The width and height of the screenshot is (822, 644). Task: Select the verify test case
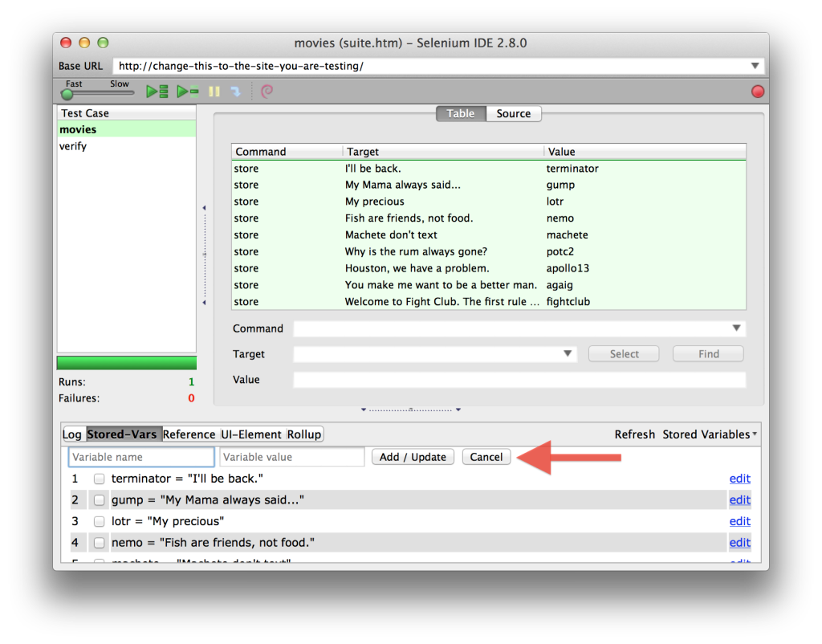pos(126,146)
